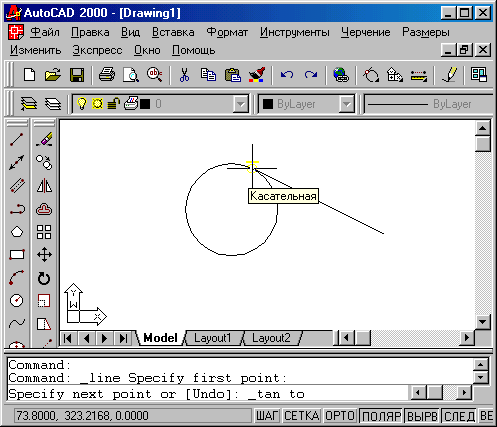
Task: Open a file with the folder icon
Action: pos(53,74)
